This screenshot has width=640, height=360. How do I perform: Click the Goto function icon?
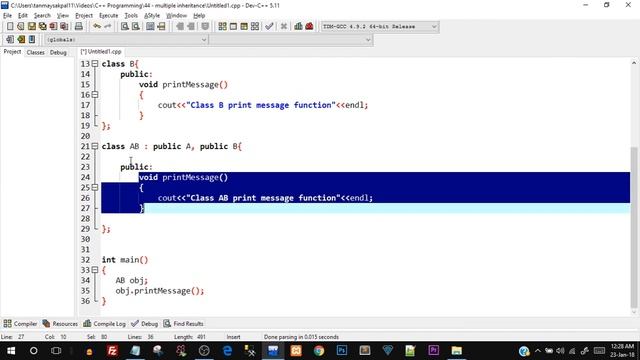coord(150,27)
